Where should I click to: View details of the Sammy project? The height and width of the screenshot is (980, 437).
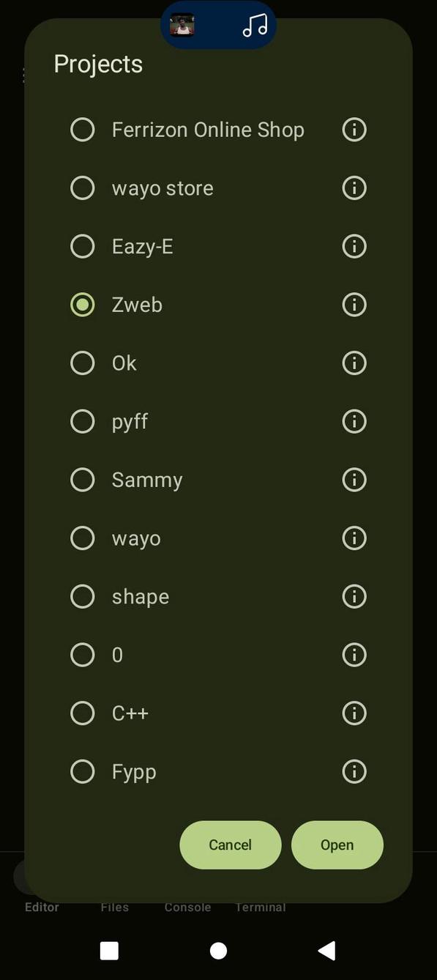(x=354, y=480)
